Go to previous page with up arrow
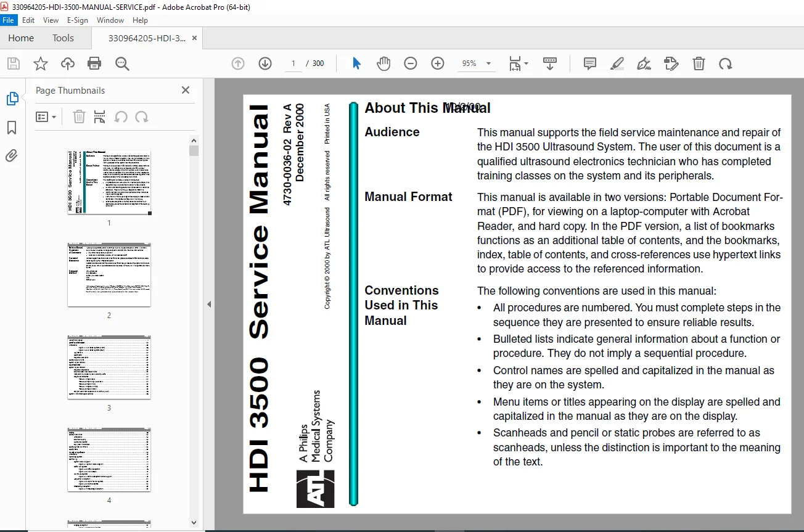804x532 pixels. coord(238,63)
